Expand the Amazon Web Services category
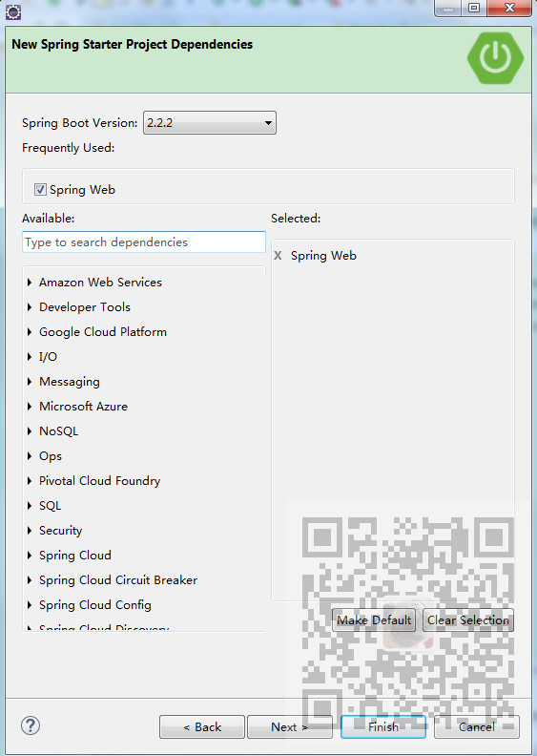The width and height of the screenshot is (537, 756). click(x=30, y=283)
